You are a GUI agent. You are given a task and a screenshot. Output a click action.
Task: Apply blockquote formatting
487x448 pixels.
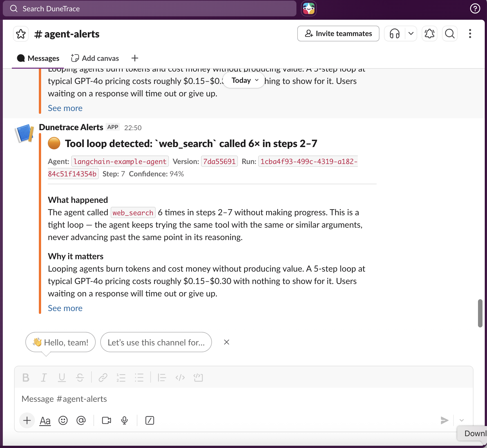(x=162, y=378)
